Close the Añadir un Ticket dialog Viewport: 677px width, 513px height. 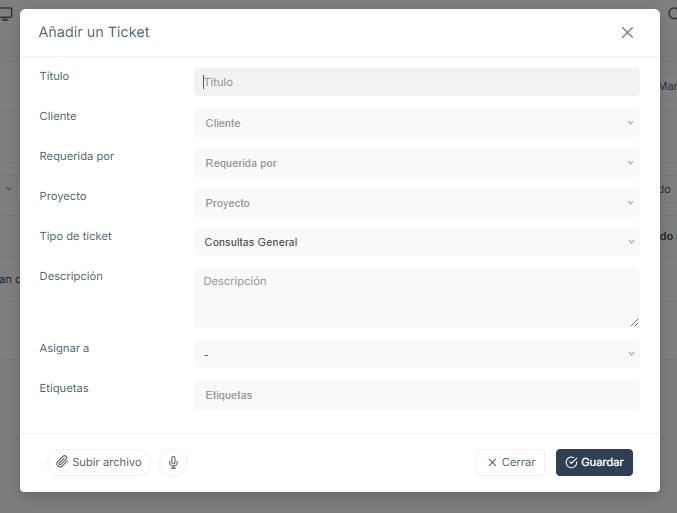(x=627, y=32)
